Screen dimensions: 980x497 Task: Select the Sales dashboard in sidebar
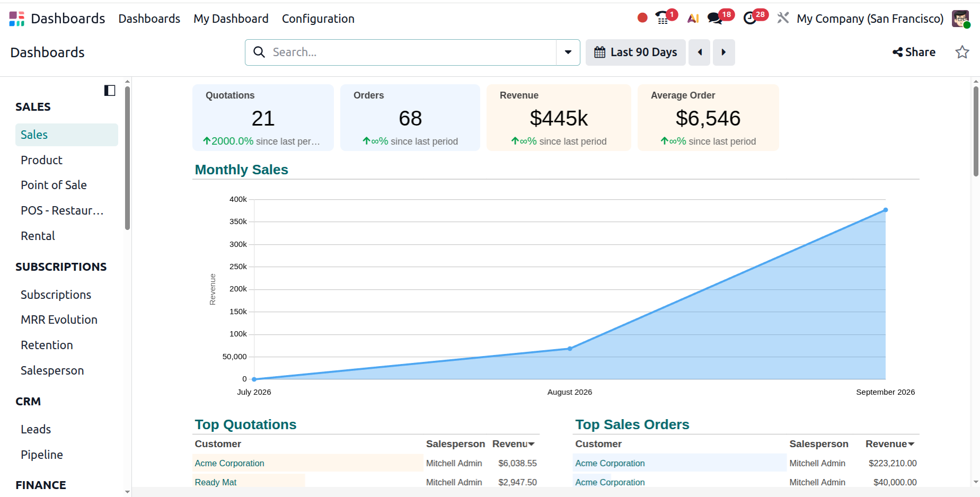point(67,135)
